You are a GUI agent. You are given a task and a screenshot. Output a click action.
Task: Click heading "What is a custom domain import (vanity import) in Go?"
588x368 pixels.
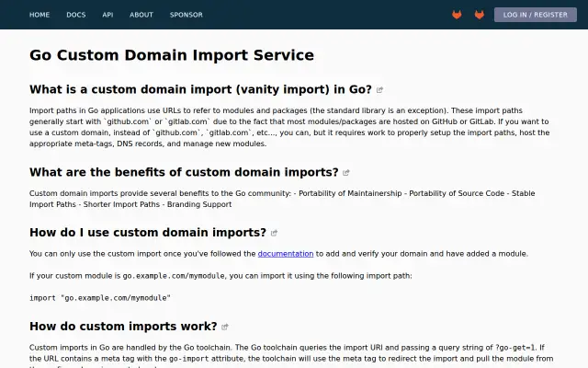(200, 89)
